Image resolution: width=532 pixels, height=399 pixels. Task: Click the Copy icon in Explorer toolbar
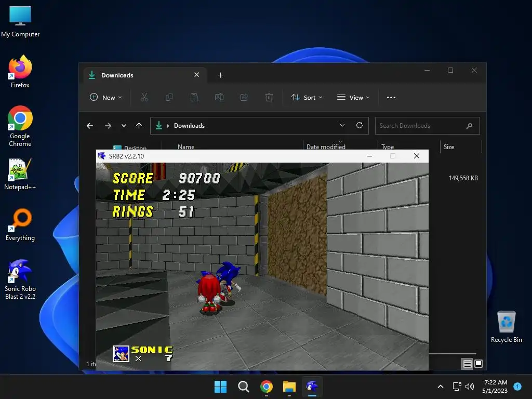coord(169,97)
